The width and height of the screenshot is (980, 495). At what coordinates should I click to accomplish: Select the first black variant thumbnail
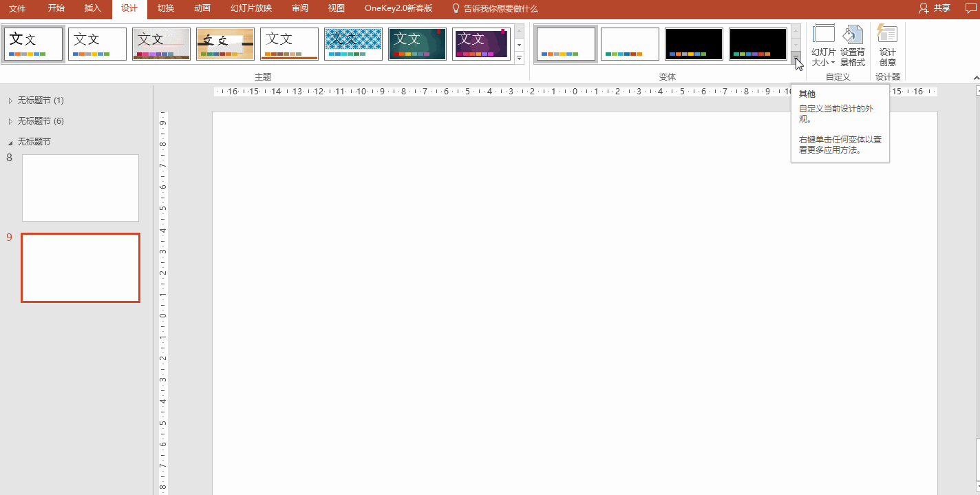694,44
